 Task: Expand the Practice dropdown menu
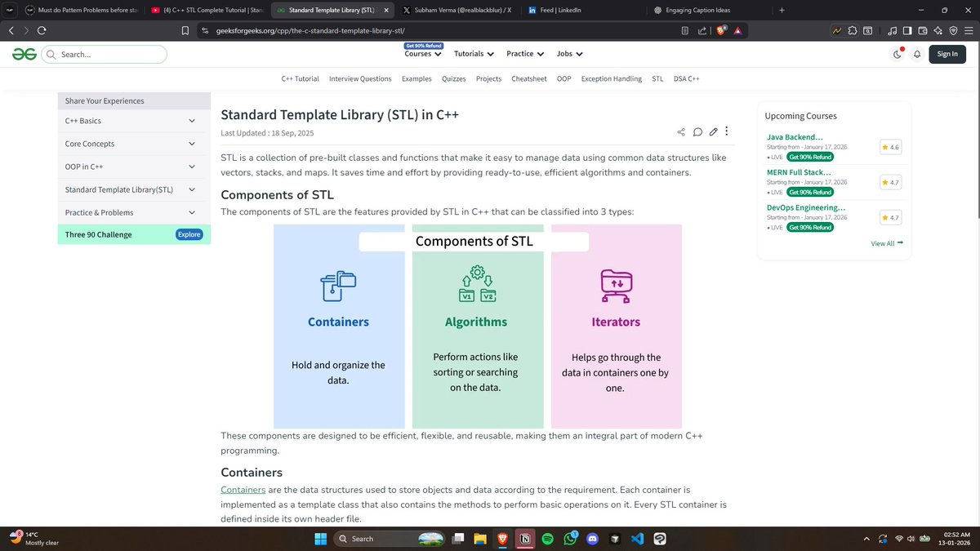pos(525,54)
